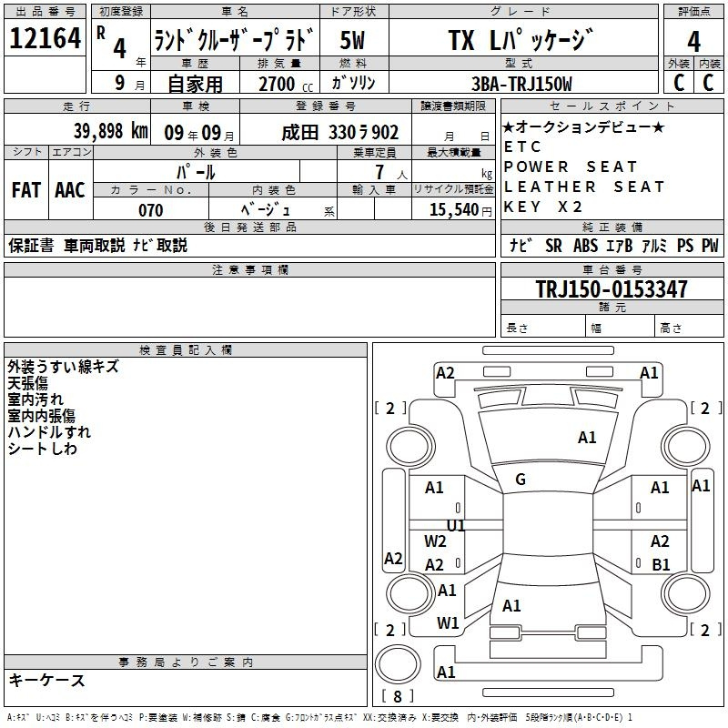Image resolution: width=728 pixels, height=728 pixels.
Task: Click recycle deposit 15,540 円
Action: point(460,210)
